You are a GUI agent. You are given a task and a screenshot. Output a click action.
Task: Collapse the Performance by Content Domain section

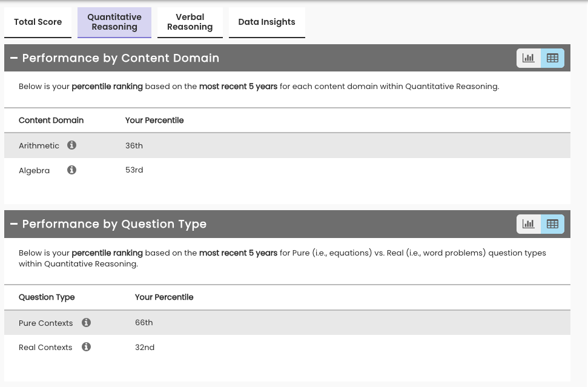pyautogui.click(x=14, y=58)
